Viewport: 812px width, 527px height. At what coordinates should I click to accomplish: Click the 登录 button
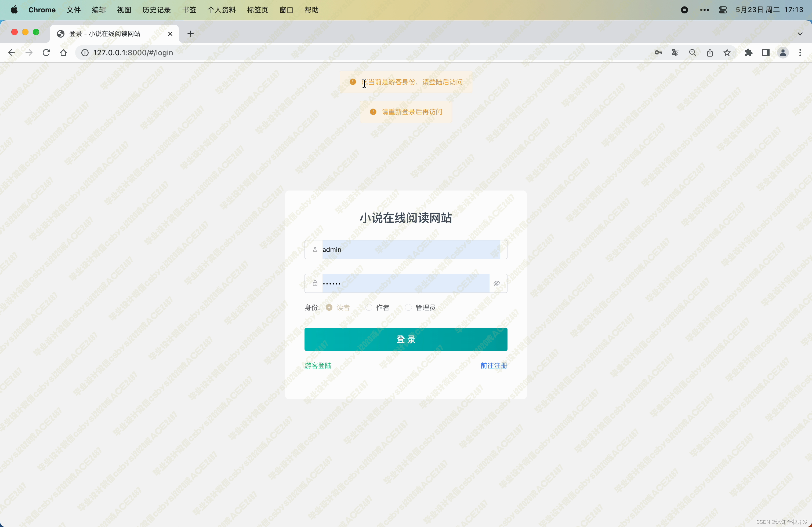pyautogui.click(x=406, y=339)
